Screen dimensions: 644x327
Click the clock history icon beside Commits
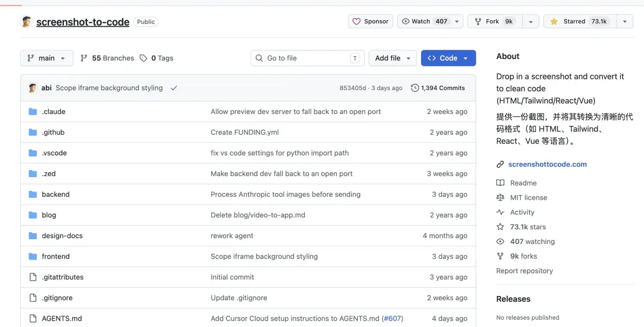415,88
